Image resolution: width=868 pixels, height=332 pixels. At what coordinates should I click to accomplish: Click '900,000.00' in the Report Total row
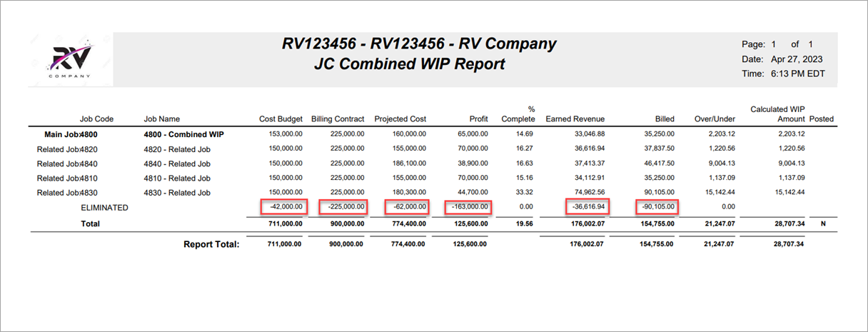[348, 244]
